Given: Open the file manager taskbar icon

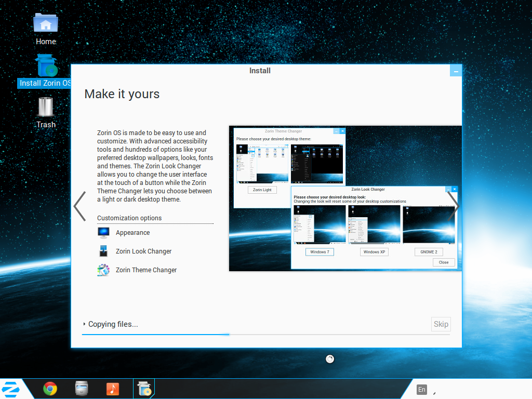Looking at the screenshot, I should pyautogui.click(x=82, y=389).
